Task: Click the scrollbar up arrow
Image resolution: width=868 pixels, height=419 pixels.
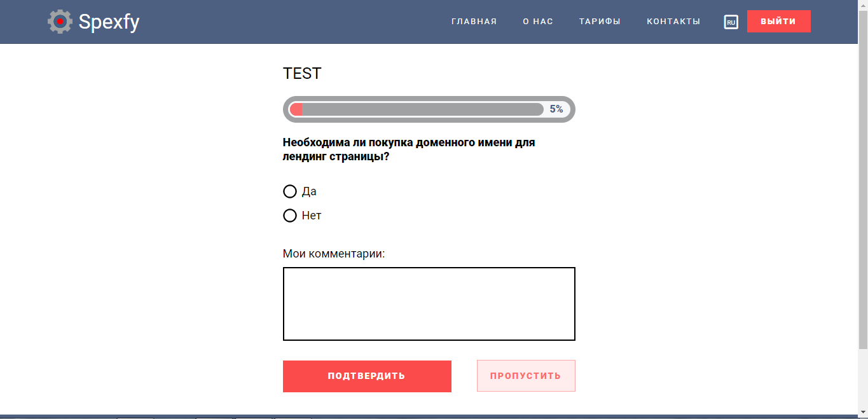Action: click(x=863, y=4)
